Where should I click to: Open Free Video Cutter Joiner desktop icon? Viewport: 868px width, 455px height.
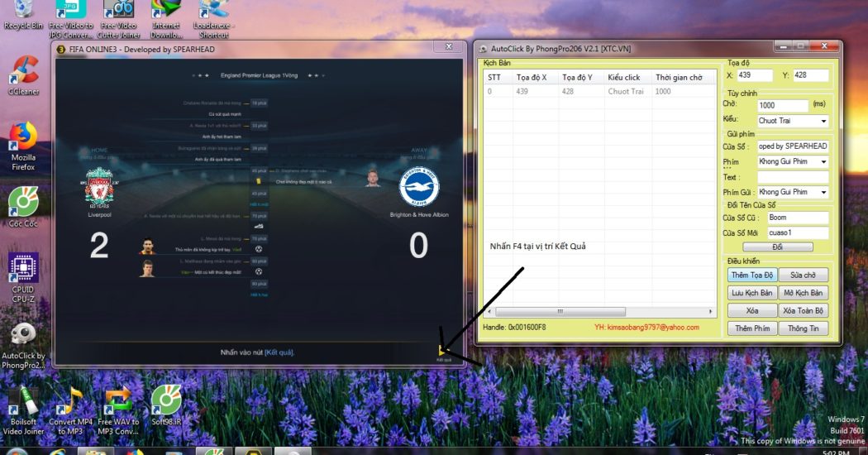pos(118,18)
